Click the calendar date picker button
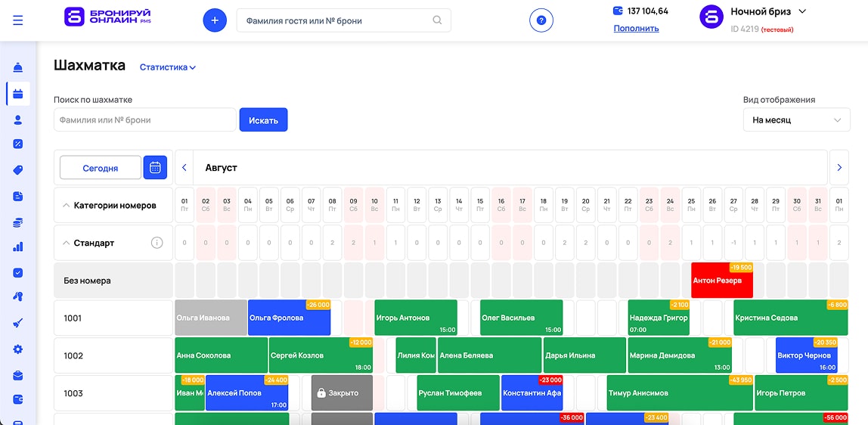Screen dimensions: 868x425 click(x=155, y=167)
